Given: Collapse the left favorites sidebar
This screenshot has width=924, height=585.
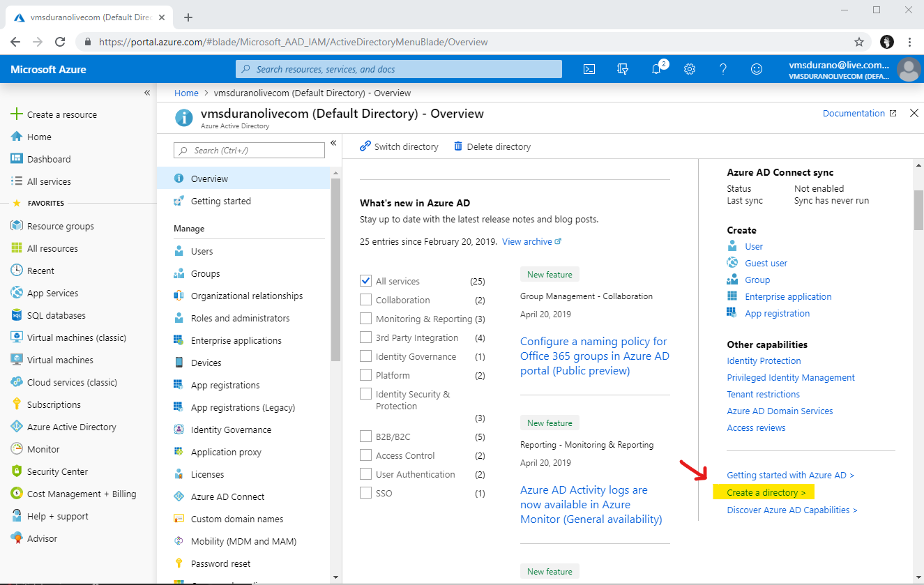Looking at the screenshot, I should tap(147, 93).
